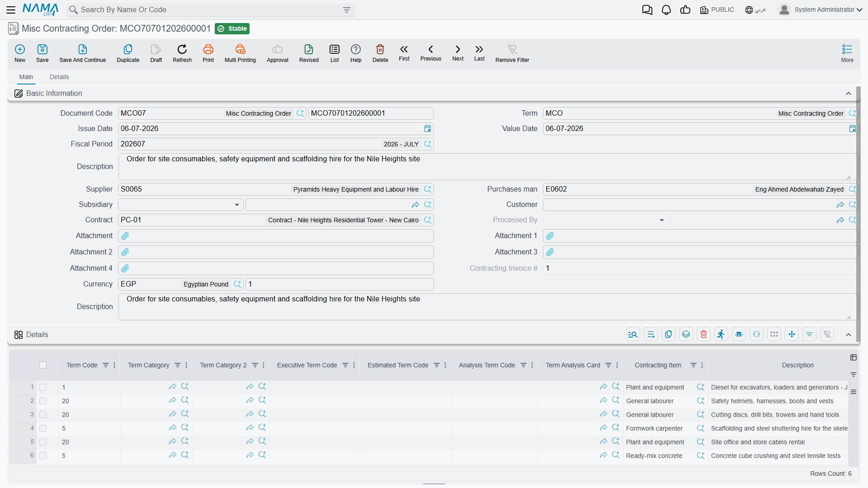Screen dimensions: 868x488
Task: Click the PUBLIC company selector
Action: click(717, 9)
